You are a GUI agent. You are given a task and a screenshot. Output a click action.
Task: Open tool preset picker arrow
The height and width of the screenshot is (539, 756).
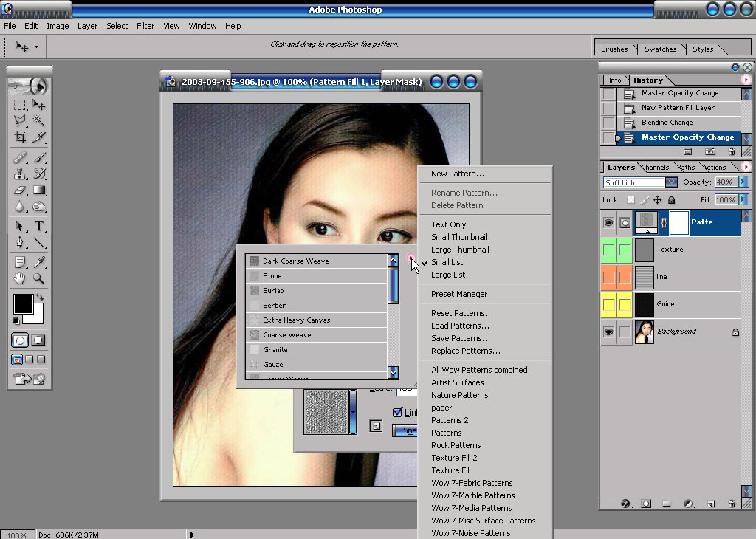[x=36, y=47]
